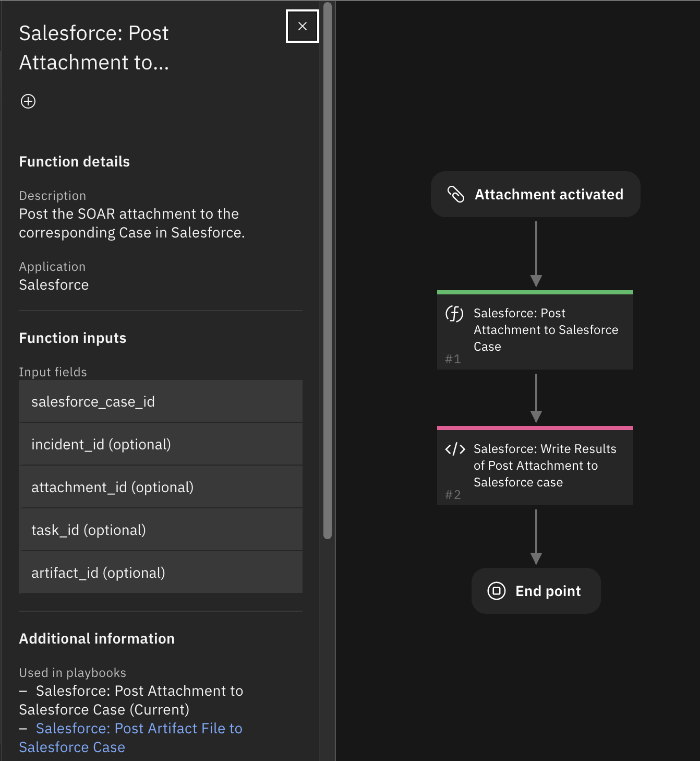The image size is (700, 761).
Task: Click the Function details heading
Action: click(x=75, y=161)
